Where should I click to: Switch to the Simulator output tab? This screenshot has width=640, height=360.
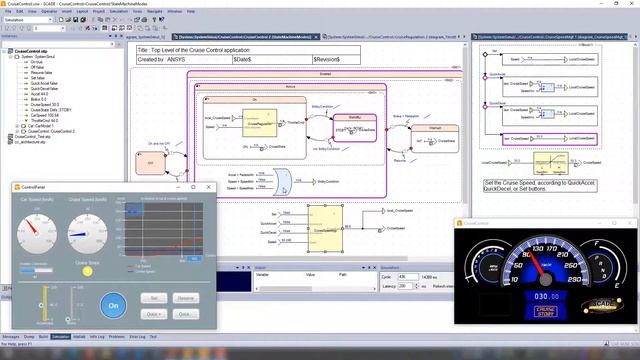click(x=60, y=337)
